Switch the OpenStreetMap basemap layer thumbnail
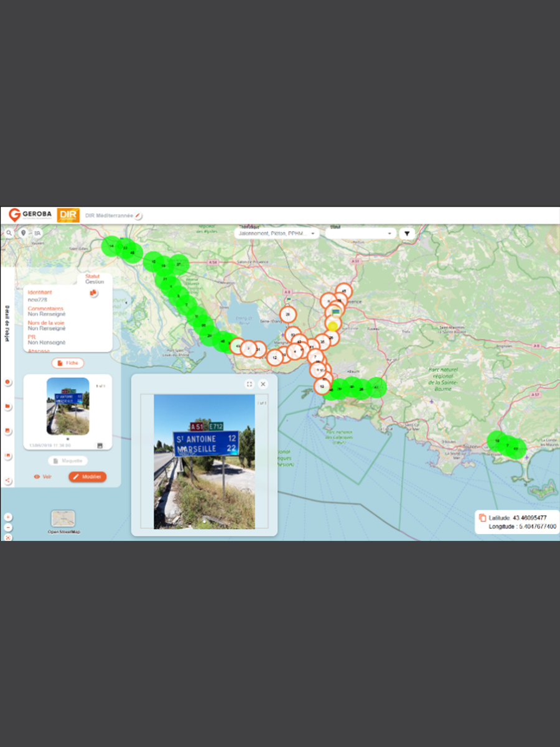Image resolution: width=560 pixels, height=747 pixels. 63,519
